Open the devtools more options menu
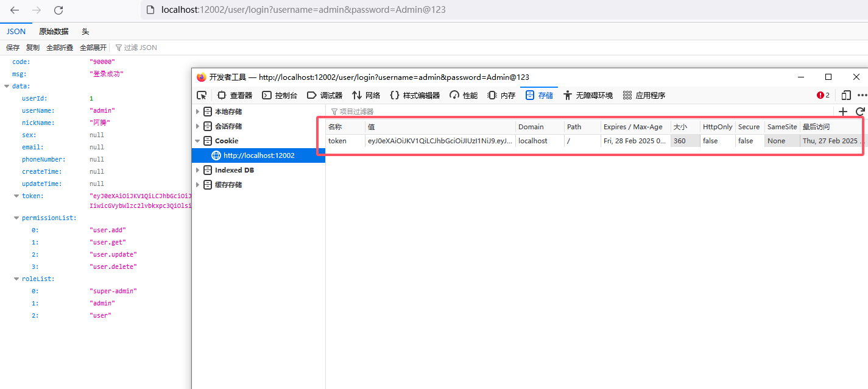The width and height of the screenshot is (868, 389). pos(862,95)
